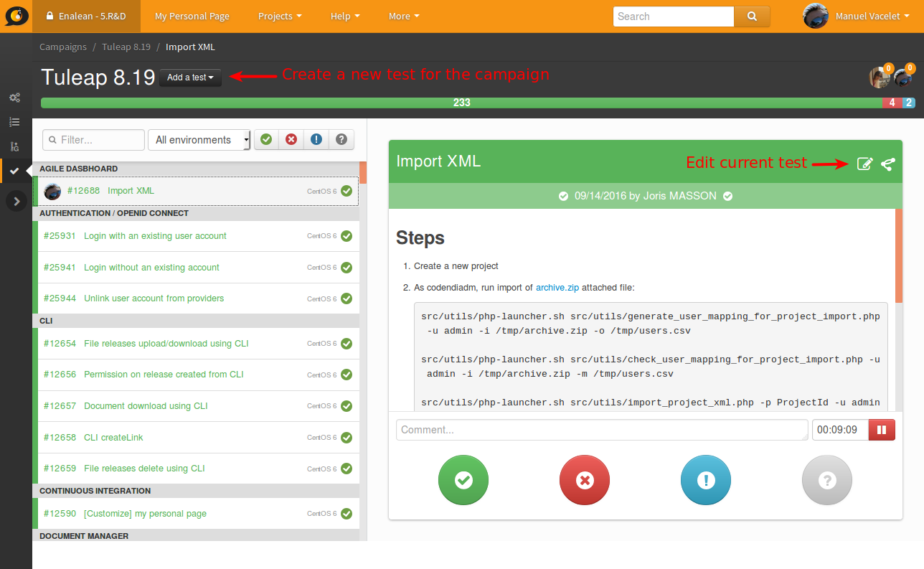Mark test as failed red button
Image resolution: width=924 pixels, height=569 pixels.
[585, 480]
